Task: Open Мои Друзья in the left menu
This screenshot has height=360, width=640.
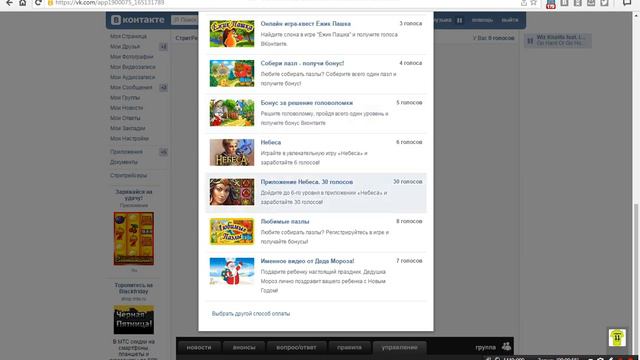Action: [124, 47]
